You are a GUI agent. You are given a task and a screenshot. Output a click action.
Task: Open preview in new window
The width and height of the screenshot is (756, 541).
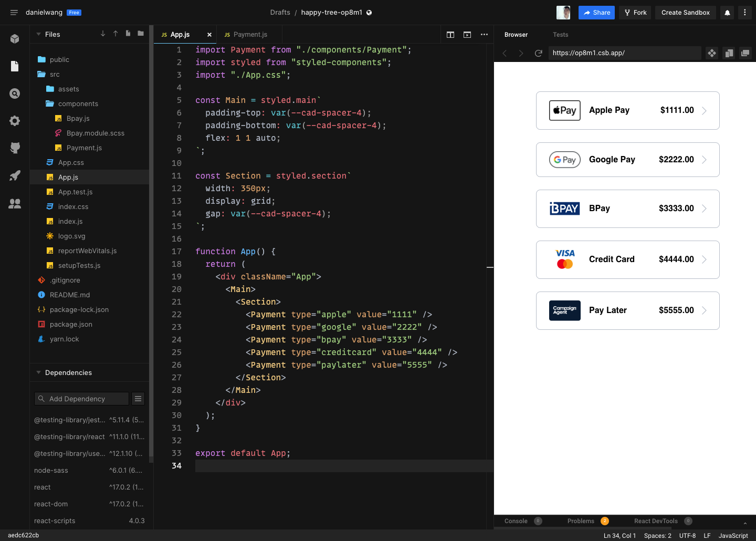[x=745, y=53]
